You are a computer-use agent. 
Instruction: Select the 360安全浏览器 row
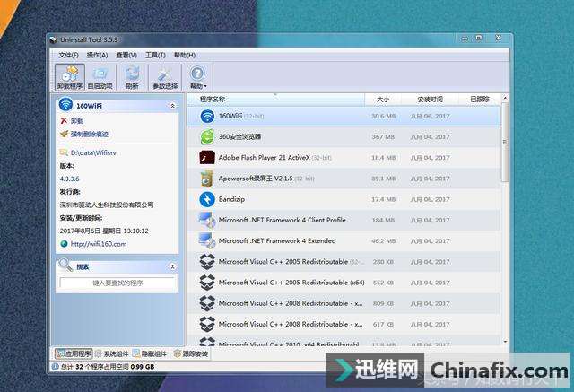click(344, 137)
